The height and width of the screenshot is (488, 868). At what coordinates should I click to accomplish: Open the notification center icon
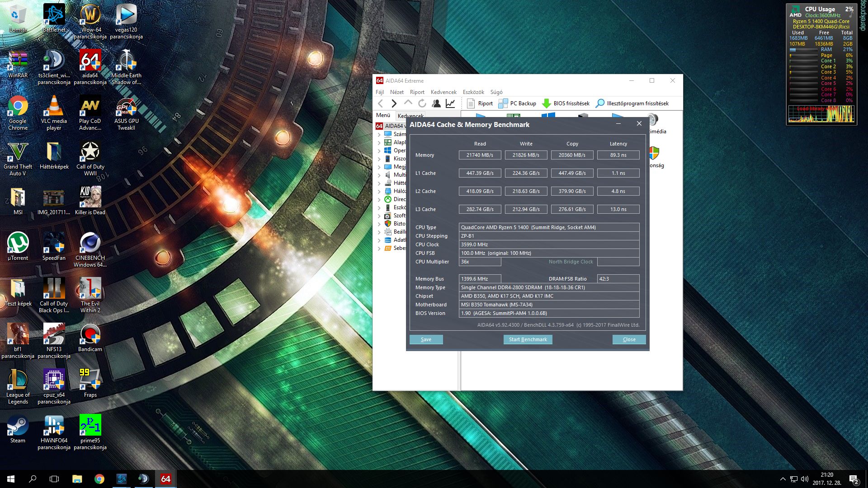tap(854, 479)
